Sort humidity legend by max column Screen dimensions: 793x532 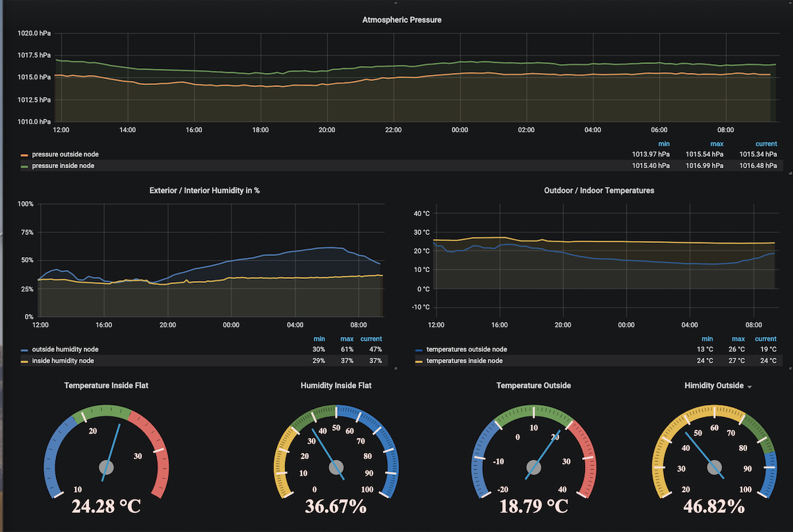tap(347, 339)
